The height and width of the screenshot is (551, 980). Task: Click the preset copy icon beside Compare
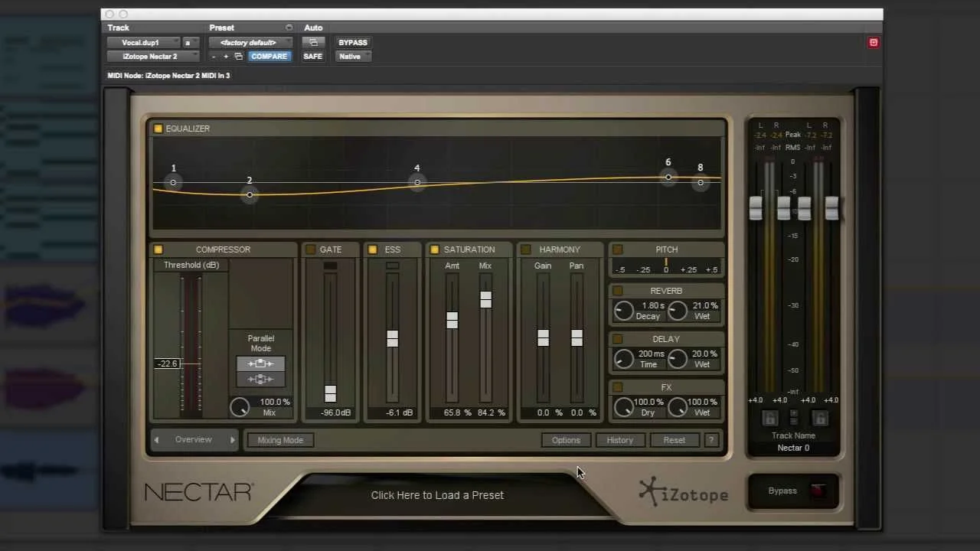click(x=239, y=57)
